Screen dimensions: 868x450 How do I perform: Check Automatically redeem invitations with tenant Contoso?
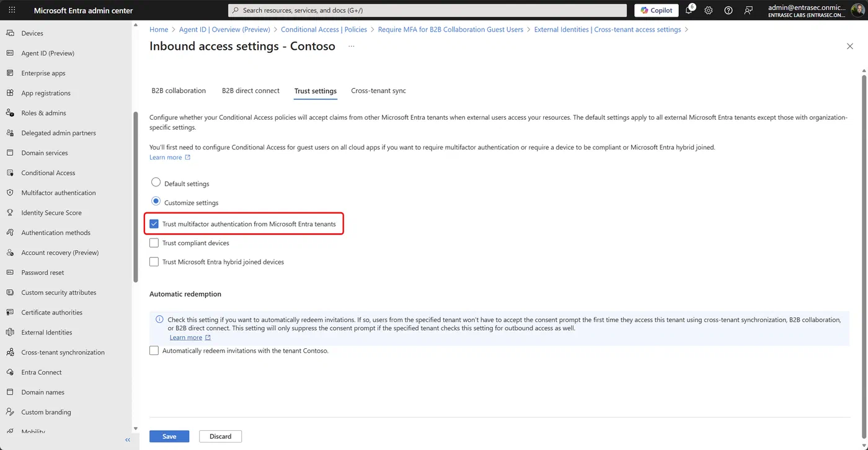coord(154,351)
